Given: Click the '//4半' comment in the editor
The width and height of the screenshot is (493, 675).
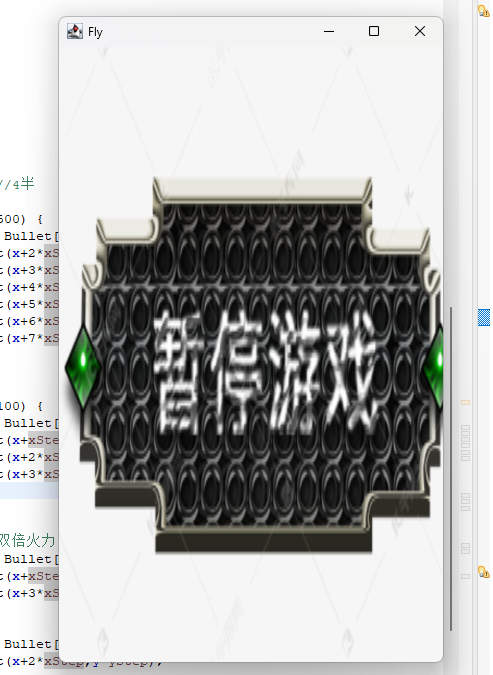Looking at the screenshot, I should [x=17, y=184].
